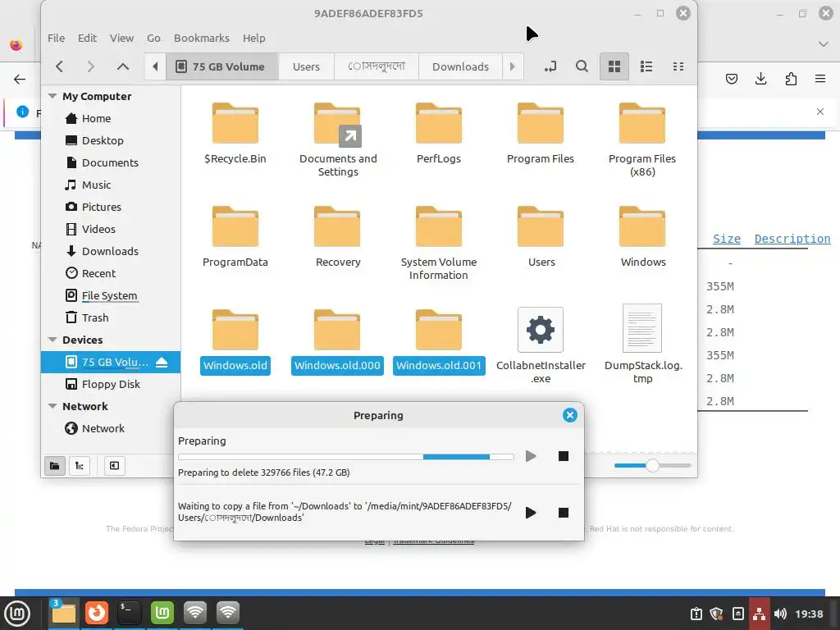Image resolution: width=840 pixels, height=630 pixels.
Task: Stop the waiting copy operation
Action: point(563,513)
